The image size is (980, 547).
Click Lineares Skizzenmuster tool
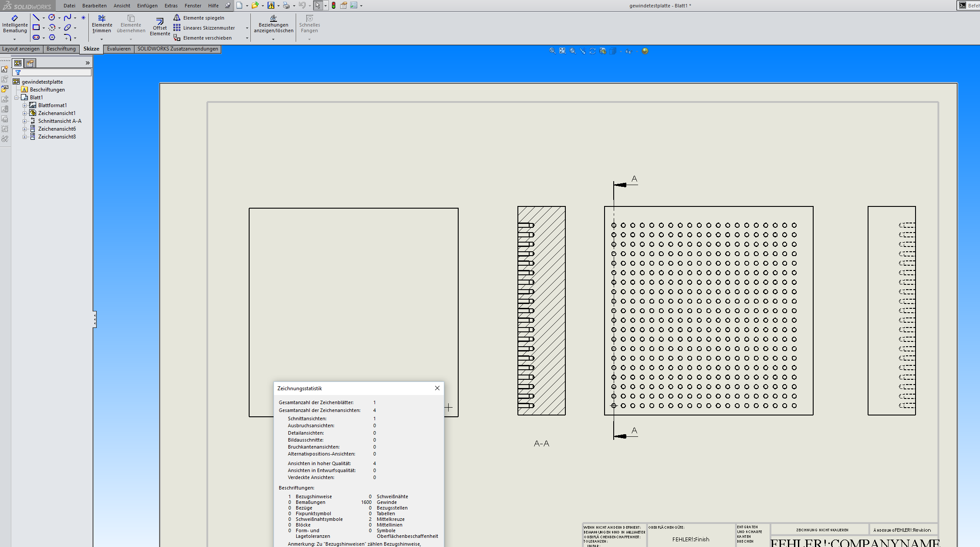204,28
